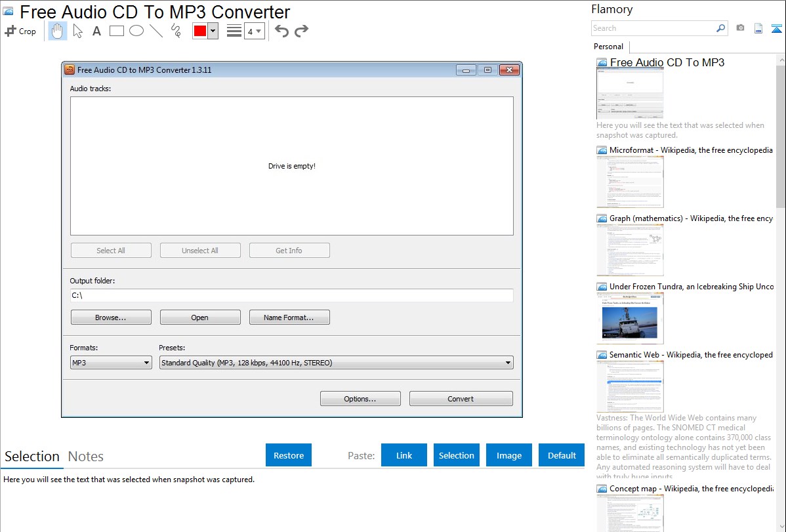Click the Open output folder button

tap(200, 317)
